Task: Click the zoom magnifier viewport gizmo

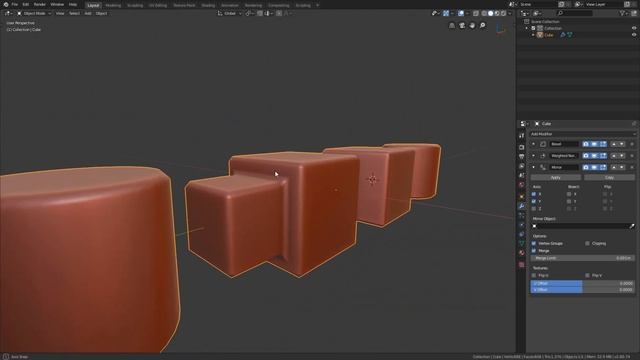Action: tap(482, 26)
